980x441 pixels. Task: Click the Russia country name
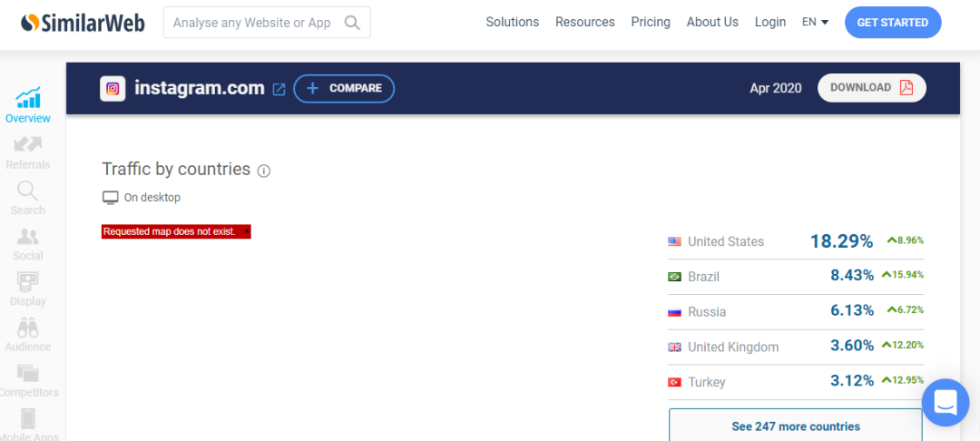pyautogui.click(x=707, y=312)
